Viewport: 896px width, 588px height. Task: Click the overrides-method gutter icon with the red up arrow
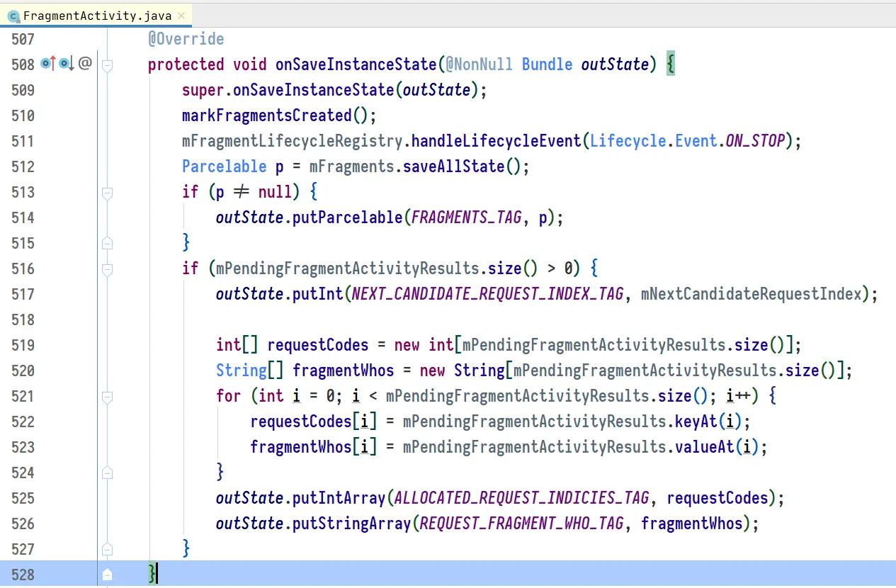49,64
